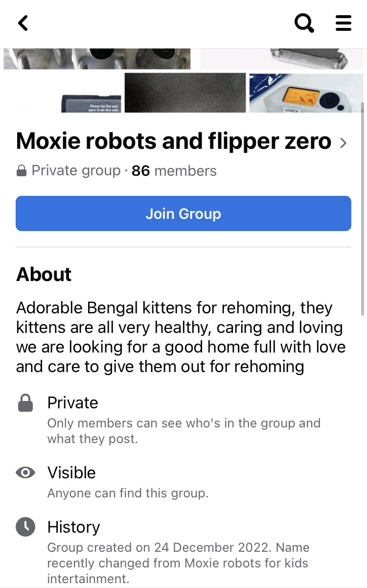Screen dimensions: 367x588
Task: Click the clock icon beside History
Action: coord(25,527)
